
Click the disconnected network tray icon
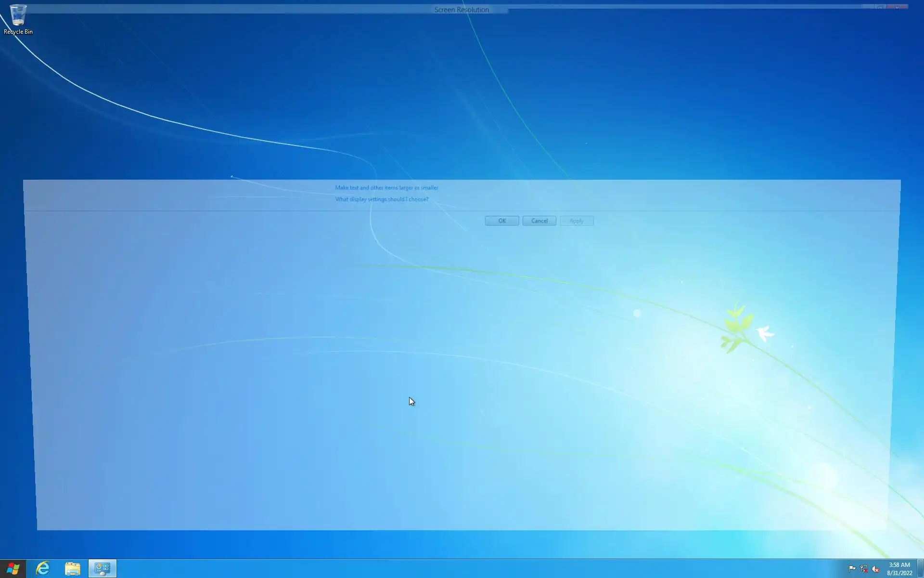(864, 569)
